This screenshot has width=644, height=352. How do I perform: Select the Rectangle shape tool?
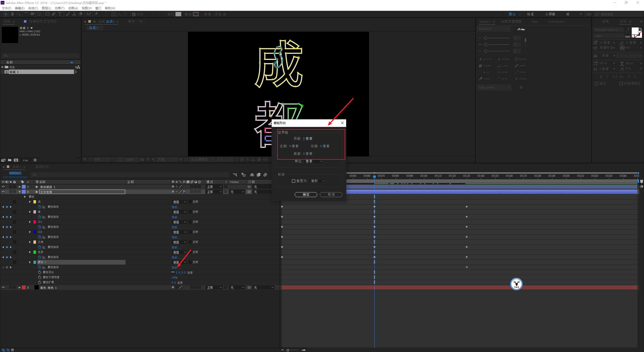point(47,14)
